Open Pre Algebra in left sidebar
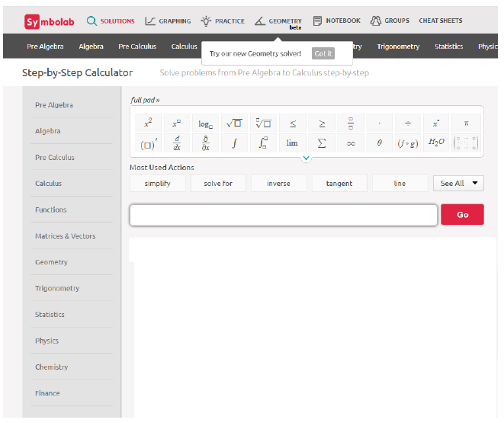Viewport: 504px width, 423px height. click(x=54, y=105)
